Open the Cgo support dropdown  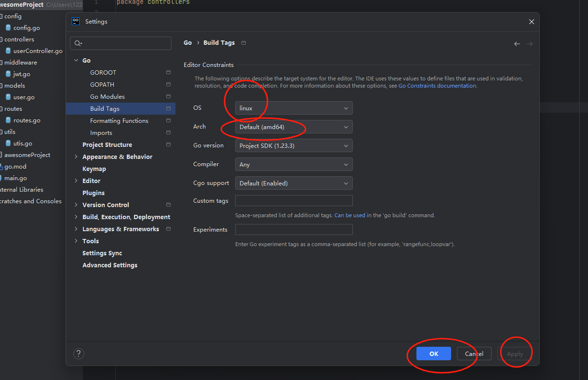(x=294, y=183)
